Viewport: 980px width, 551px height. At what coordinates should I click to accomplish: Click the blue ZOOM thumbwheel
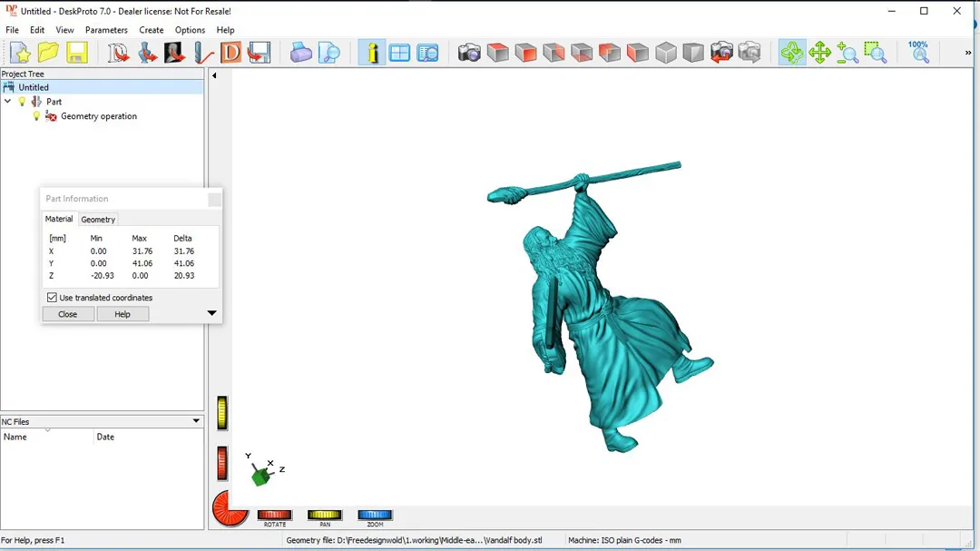click(x=375, y=515)
